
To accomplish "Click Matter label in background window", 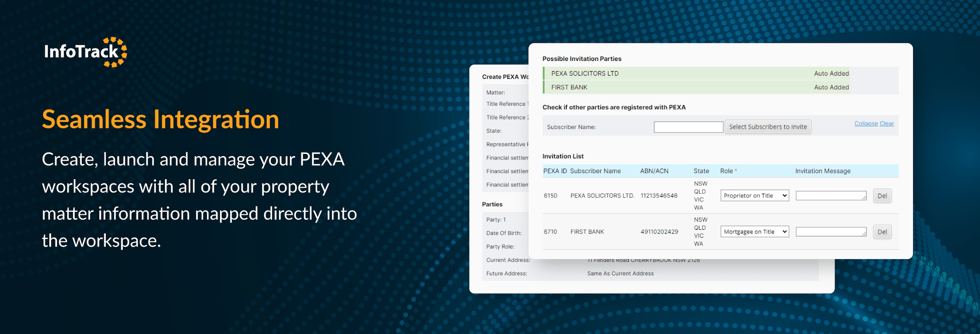I will [495, 93].
